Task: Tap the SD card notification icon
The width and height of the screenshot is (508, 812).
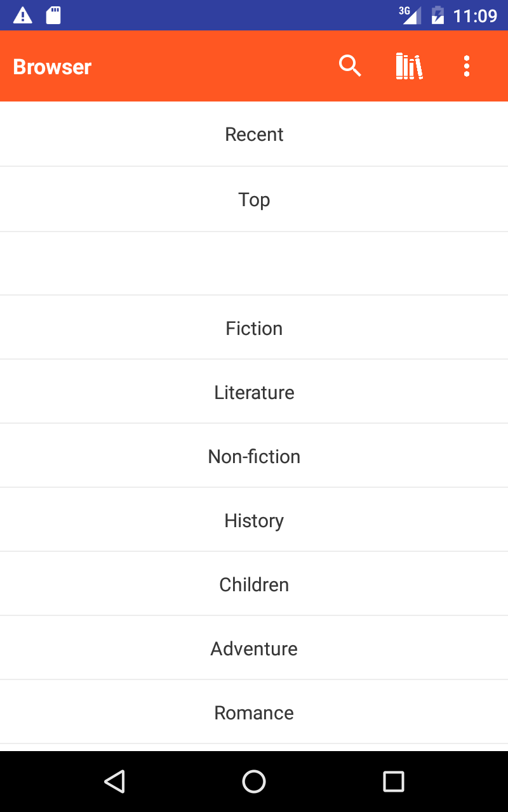Action: click(53, 15)
